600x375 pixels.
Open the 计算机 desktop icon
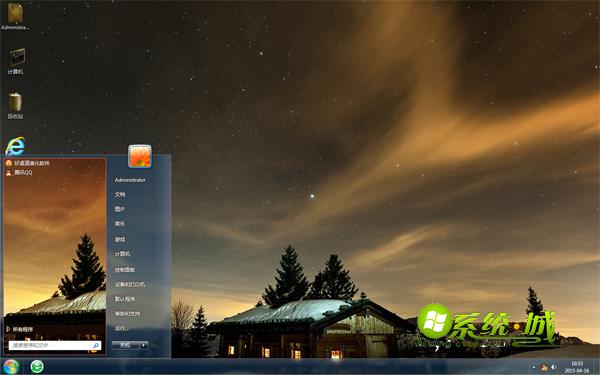pos(16,61)
